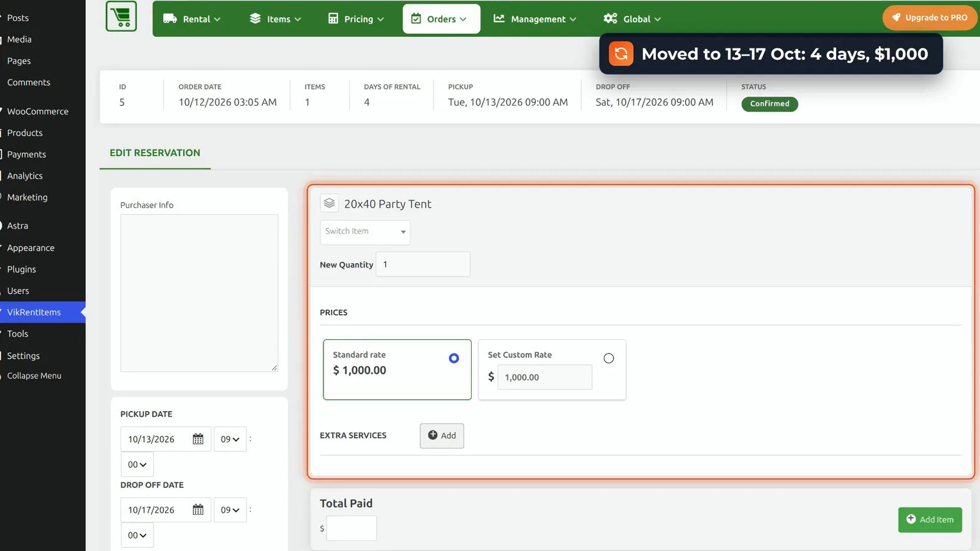Expand the Rental menu
Screen dimensions: 980x551
click(x=192, y=19)
